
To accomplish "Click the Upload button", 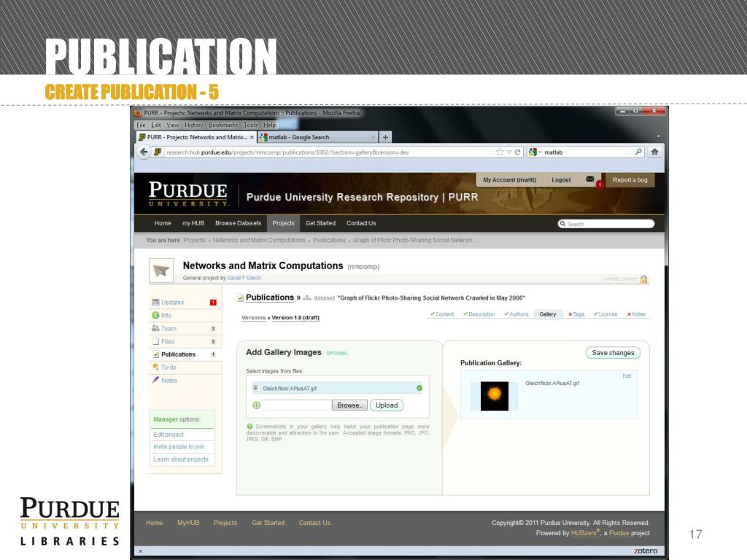I will coord(387,405).
